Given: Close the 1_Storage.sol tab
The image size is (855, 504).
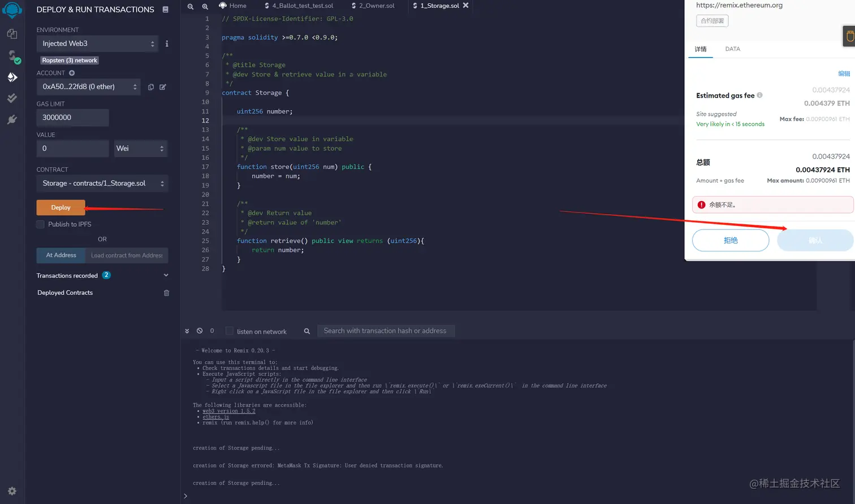Looking at the screenshot, I should (x=466, y=5).
